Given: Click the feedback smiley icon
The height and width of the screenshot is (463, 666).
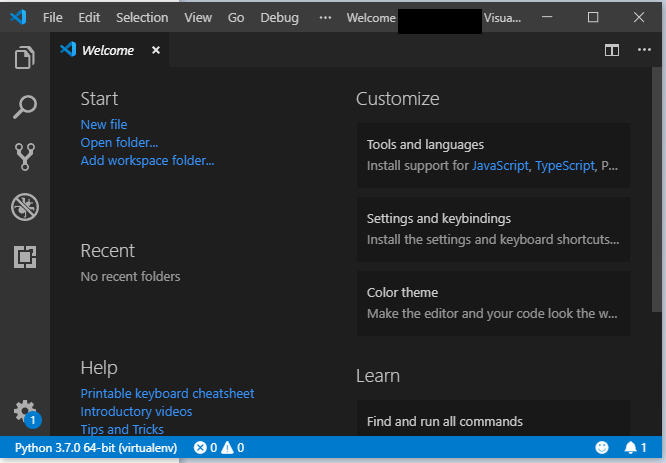Looking at the screenshot, I should click(x=601, y=447).
